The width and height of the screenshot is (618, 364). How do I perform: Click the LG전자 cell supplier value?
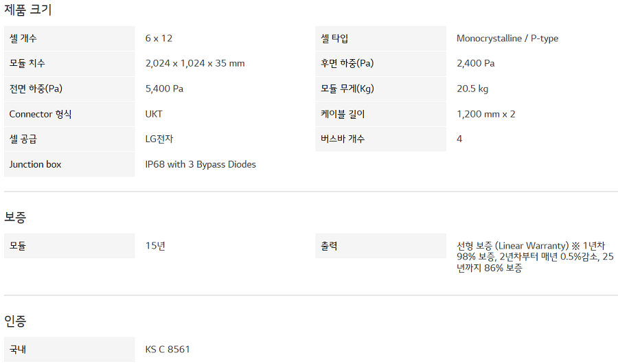pos(159,139)
